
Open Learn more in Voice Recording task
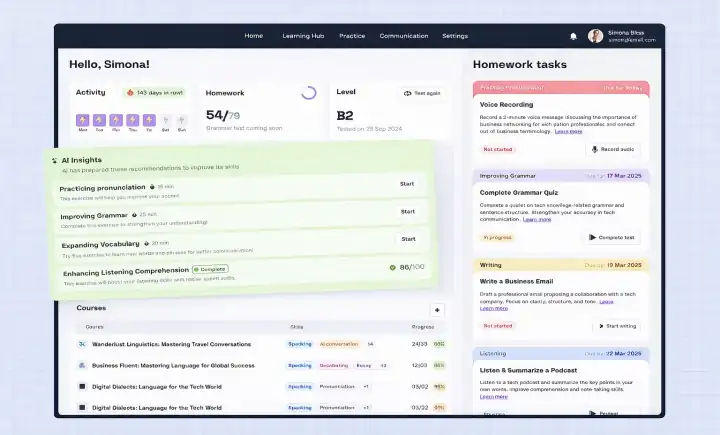(x=568, y=131)
